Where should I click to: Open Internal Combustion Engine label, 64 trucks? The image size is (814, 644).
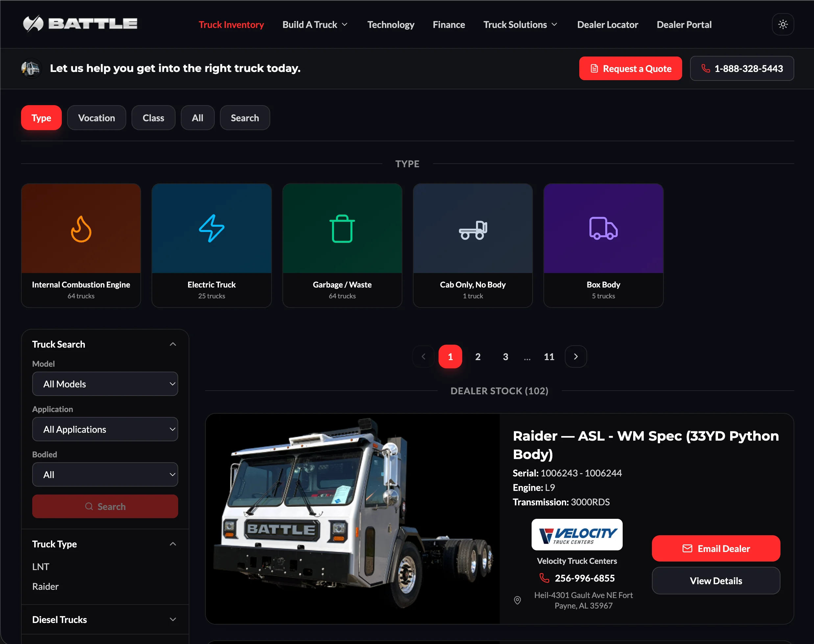[x=81, y=290]
